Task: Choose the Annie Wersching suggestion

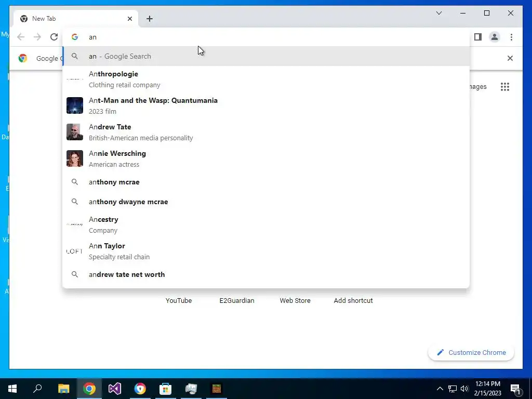Action: pos(266,159)
